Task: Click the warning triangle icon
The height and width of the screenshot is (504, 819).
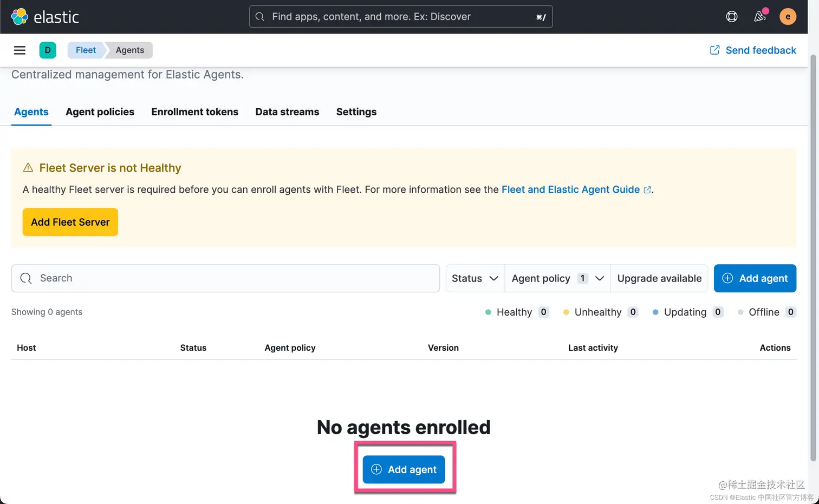Action: 28,168
